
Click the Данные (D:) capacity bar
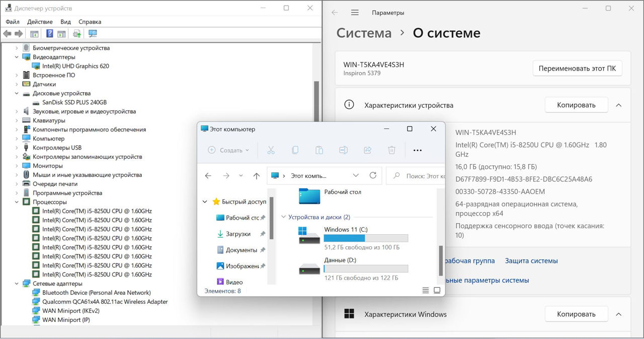click(x=366, y=269)
